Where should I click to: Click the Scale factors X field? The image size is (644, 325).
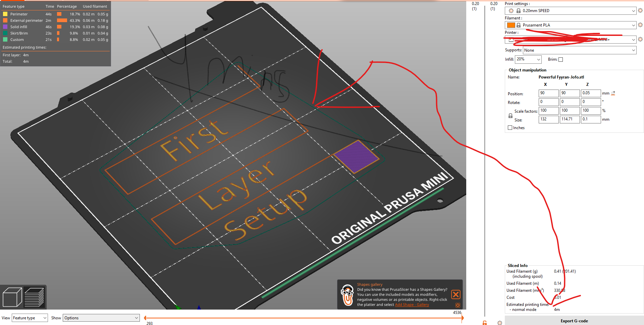pos(549,111)
